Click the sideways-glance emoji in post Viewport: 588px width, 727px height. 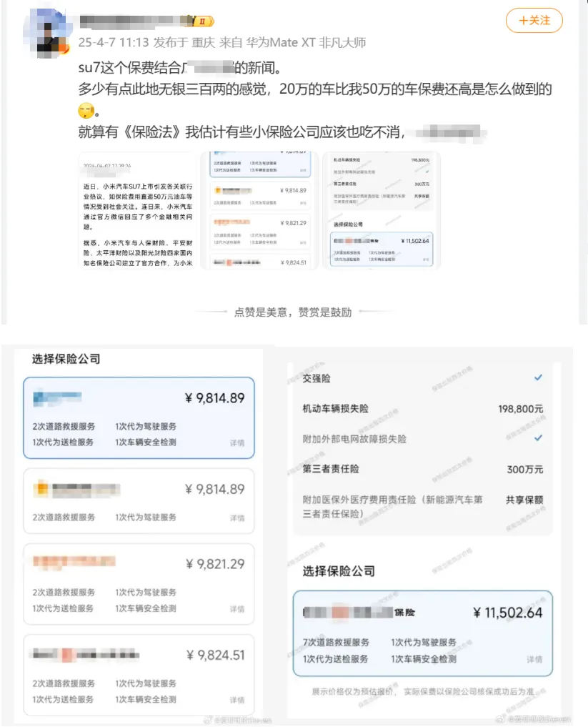86,110
